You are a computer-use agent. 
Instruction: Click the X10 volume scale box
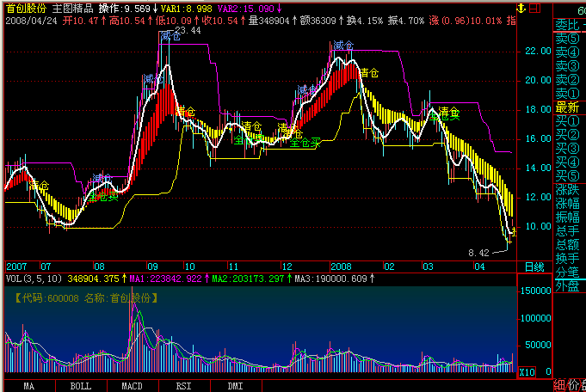(x=527, y=372)
